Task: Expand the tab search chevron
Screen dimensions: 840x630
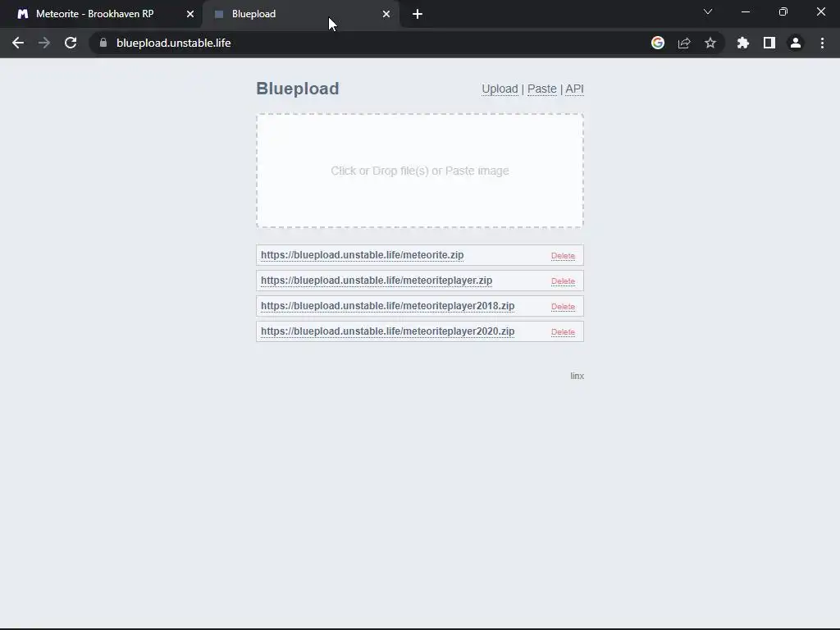Action: (708, 11)
